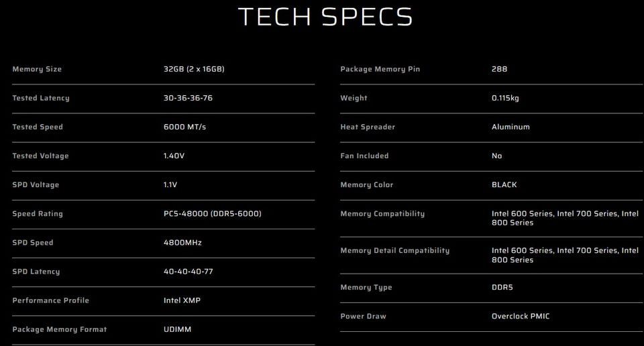The height and width of the screenshot is (346, 644).
Task: Click the PC5-48000 (DDR5-6000) speed rating
Action: tap(213, 213)
